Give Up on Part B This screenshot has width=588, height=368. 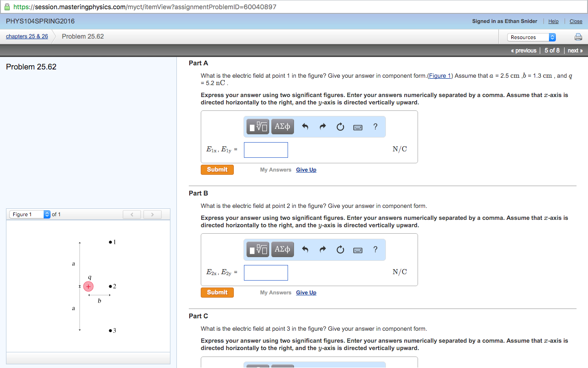click(306, 293)
